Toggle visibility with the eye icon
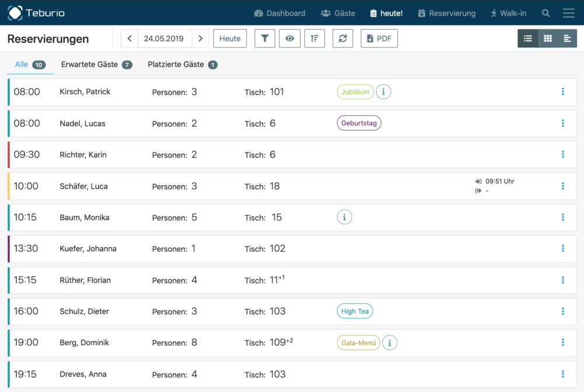The image size is (584, 392). tap(290, 39)
